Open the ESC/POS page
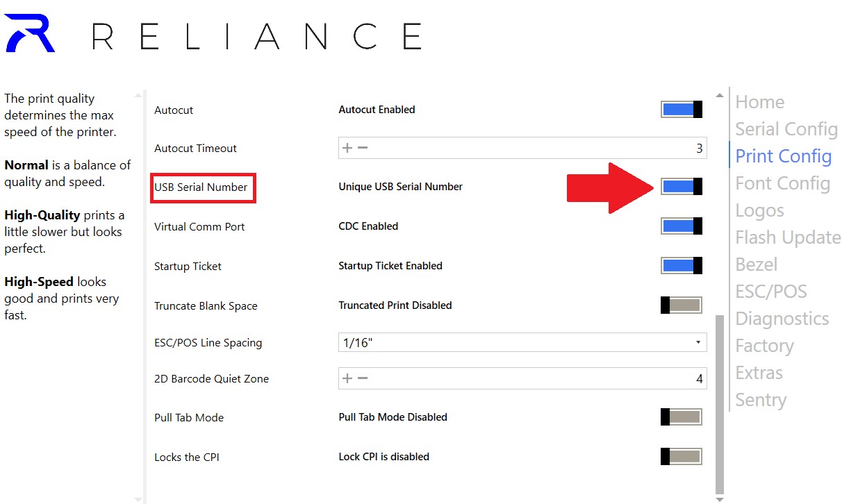Viewport: 842px width, 504px height. [x=771, y=292]
